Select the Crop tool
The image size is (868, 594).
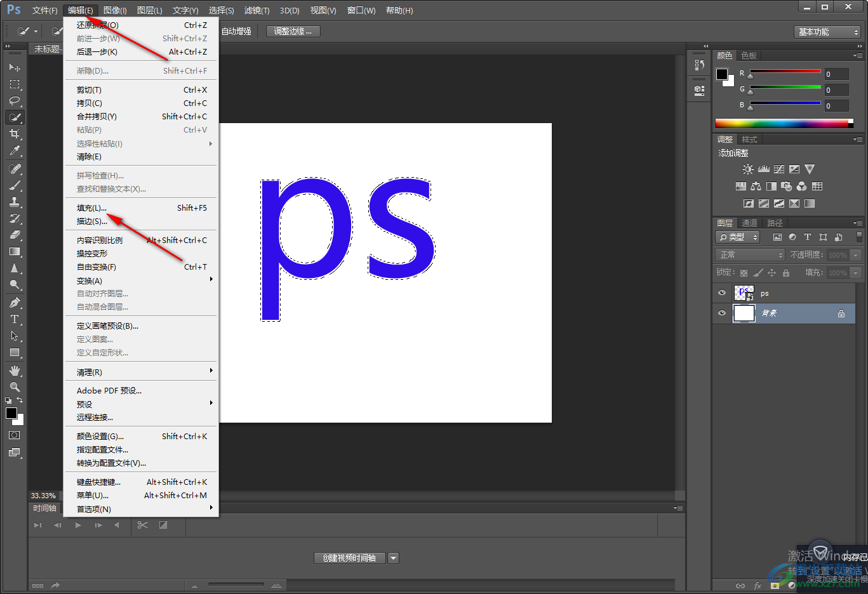point(15,134)
